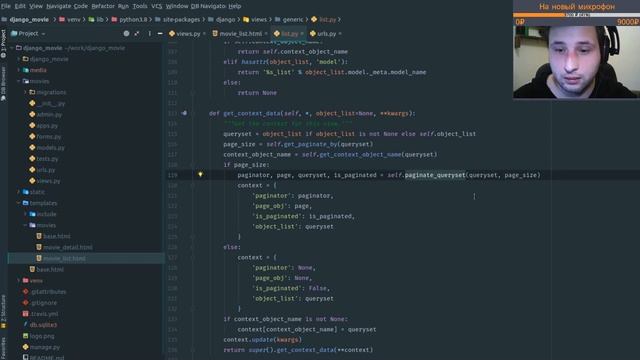Viewport: 640px width, 360px height.
Task: Open the File menu
Action: click(6, 6)
